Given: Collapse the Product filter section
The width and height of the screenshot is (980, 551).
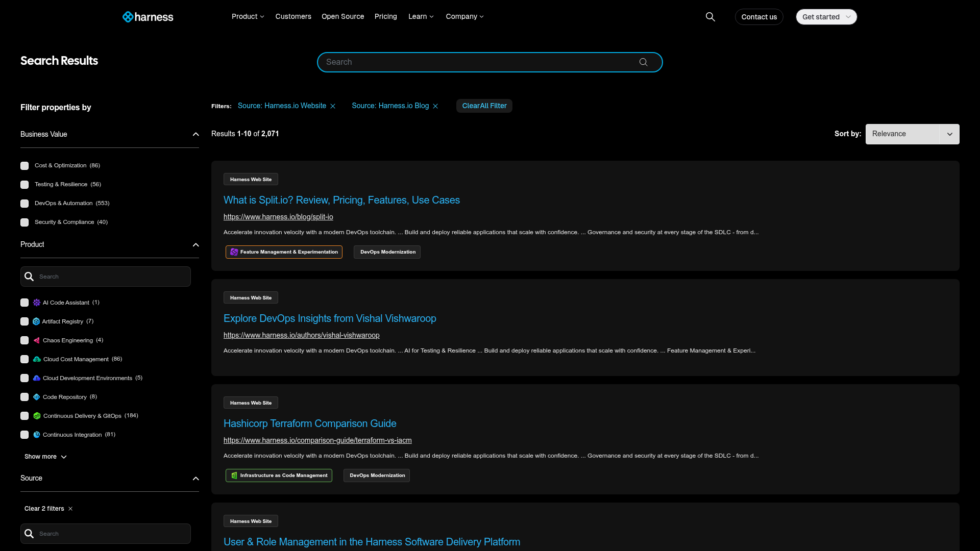Looking at the screenshot, I should [195, 245].
